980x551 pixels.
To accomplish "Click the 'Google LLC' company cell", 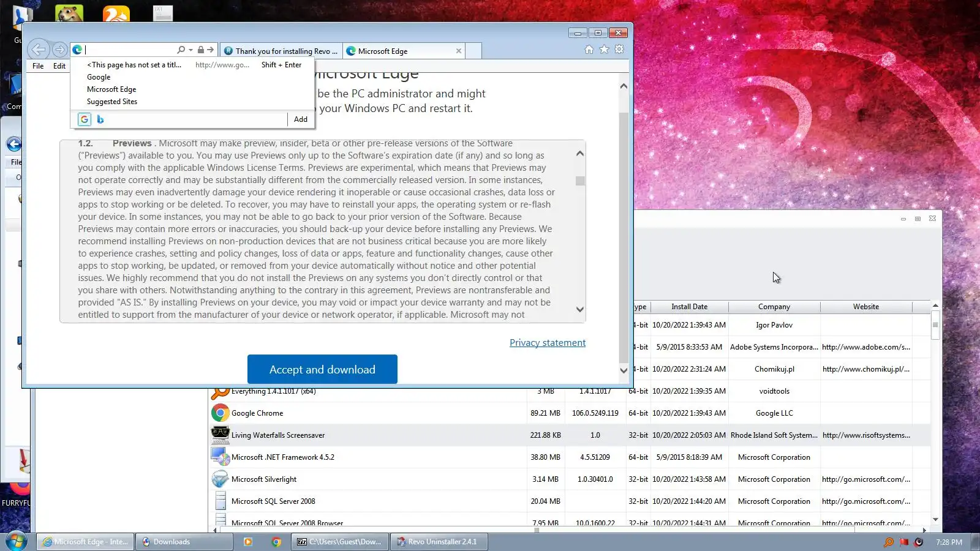I will click(x=774, y=413).
